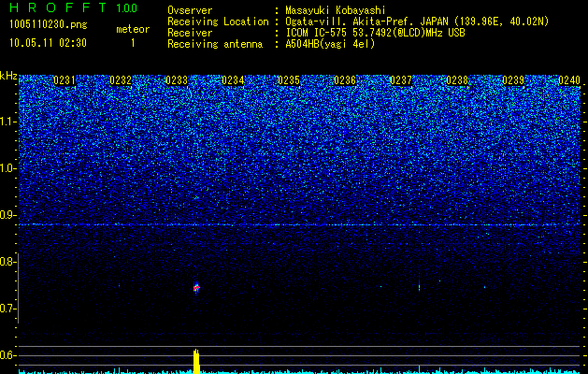
Task: Click time marker 0232
Action: (121, 80)
